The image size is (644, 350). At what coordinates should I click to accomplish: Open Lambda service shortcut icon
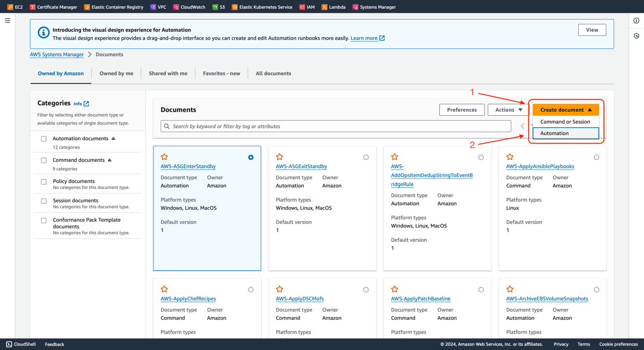coord(324,7)
